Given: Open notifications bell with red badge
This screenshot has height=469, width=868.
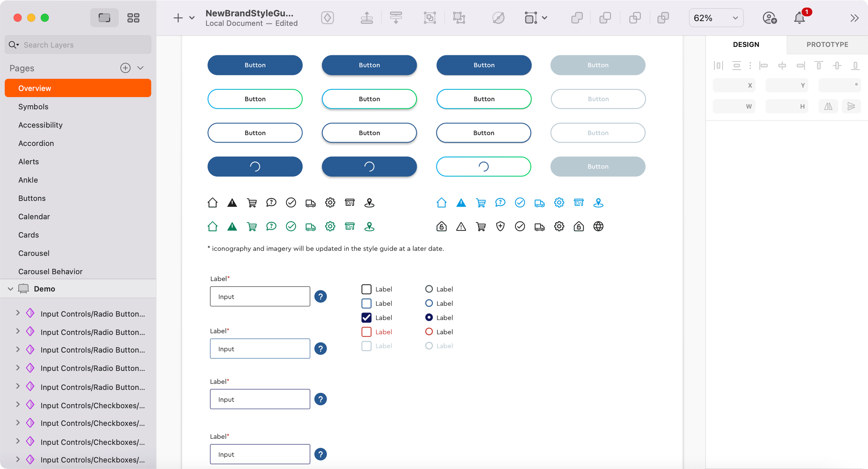Looking at the screenshot, I should [x=799, y=18].
